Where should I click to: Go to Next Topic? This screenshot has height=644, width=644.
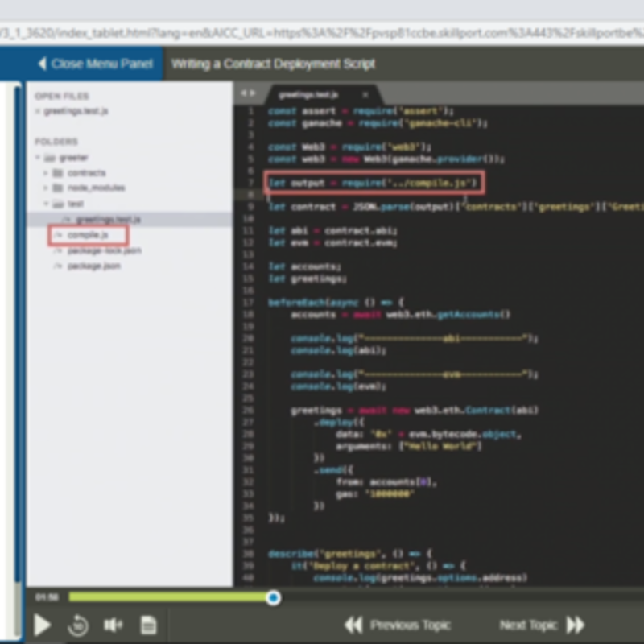[542, 625]
